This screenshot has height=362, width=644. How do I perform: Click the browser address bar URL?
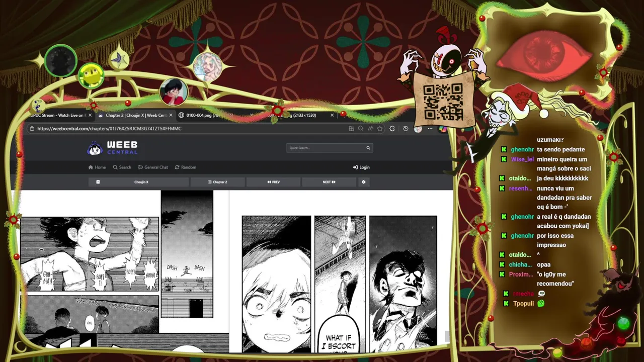tap(109, 129)
